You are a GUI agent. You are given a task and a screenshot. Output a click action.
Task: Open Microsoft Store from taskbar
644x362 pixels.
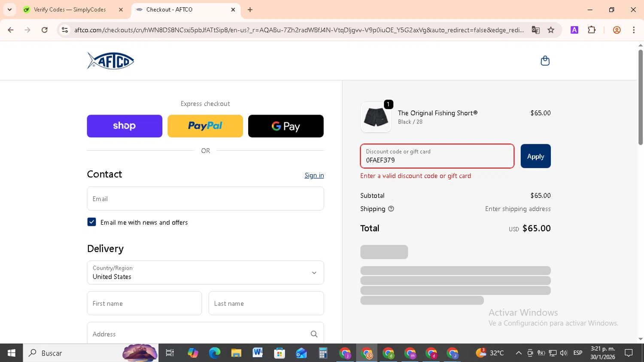(279, 353)
